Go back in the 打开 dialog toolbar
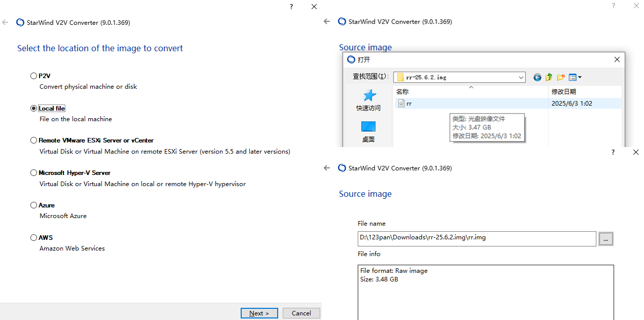This screenshot has width=644, height=320. coord(537,78)
